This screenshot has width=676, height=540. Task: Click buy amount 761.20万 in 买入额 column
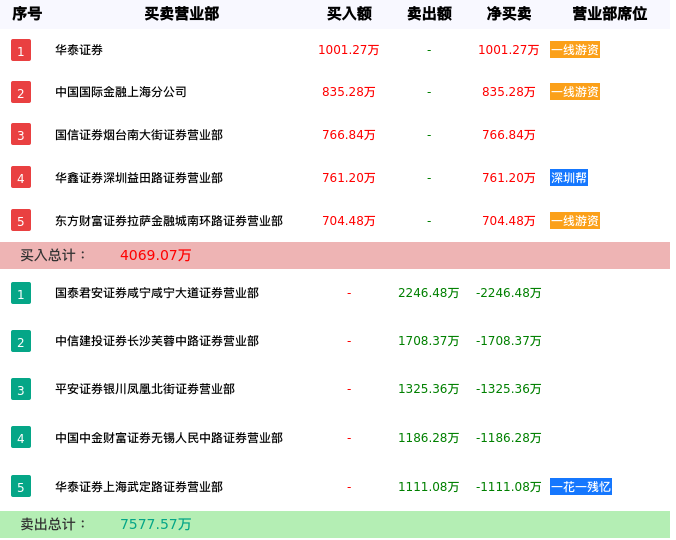point(348,178)
